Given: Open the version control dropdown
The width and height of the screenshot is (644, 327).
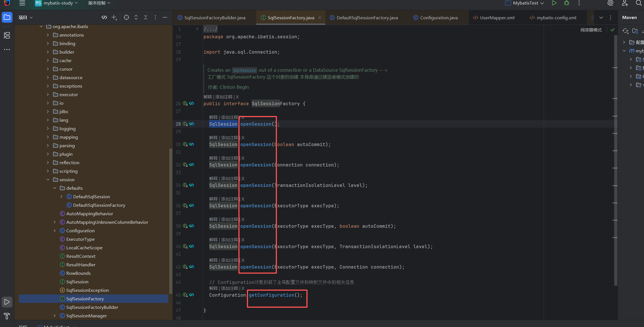Looking at the screenshot, I should pyautogui.click(x=99, y=3).
